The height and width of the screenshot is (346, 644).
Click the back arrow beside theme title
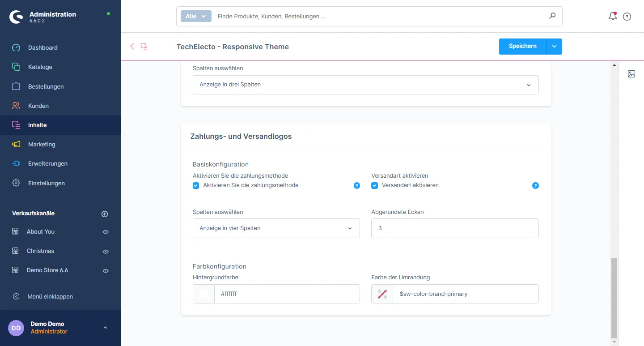point(132,46)
